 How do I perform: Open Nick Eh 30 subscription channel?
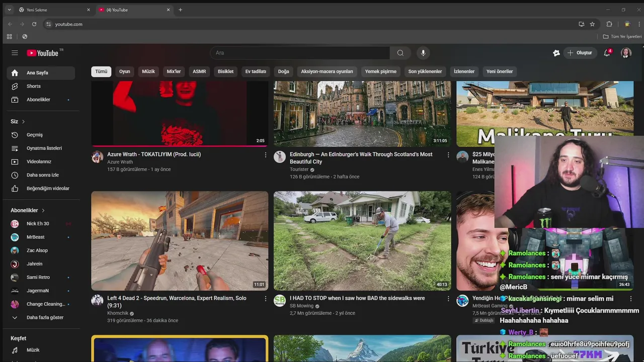[x=41, y=224]
